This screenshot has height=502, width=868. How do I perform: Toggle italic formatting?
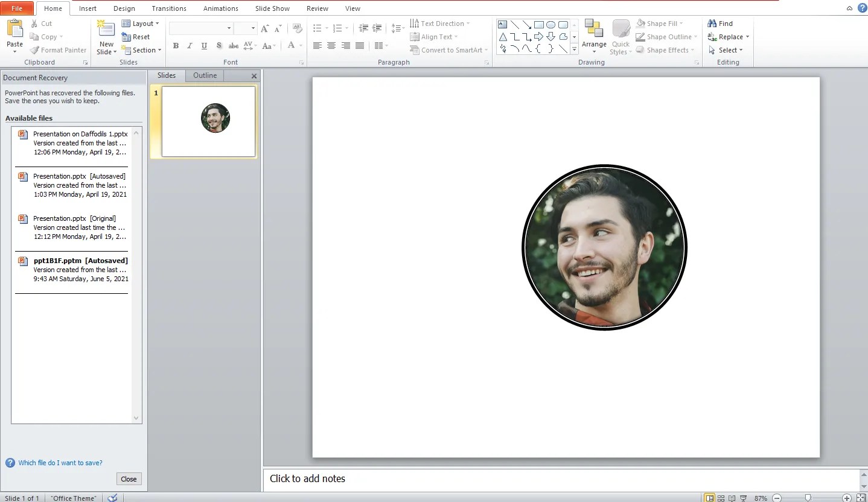coord(189,45)
